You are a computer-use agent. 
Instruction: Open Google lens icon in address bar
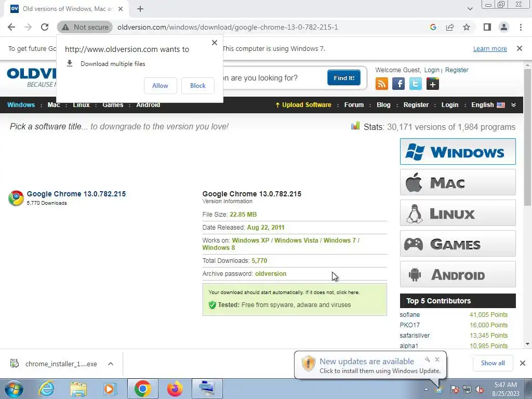click(433, 27)
